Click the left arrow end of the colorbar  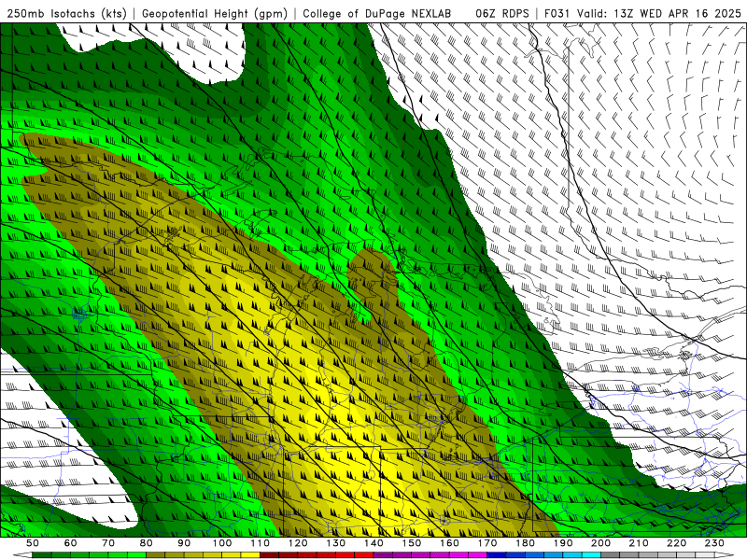22,555
